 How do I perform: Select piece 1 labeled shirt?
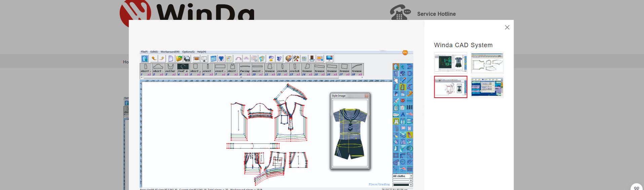coord(146,69)
